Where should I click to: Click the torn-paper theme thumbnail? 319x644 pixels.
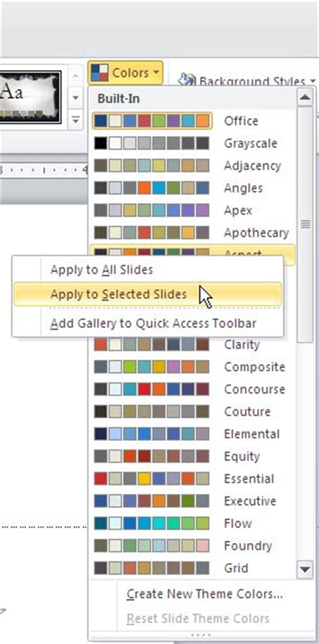click(x=31, y=98)
